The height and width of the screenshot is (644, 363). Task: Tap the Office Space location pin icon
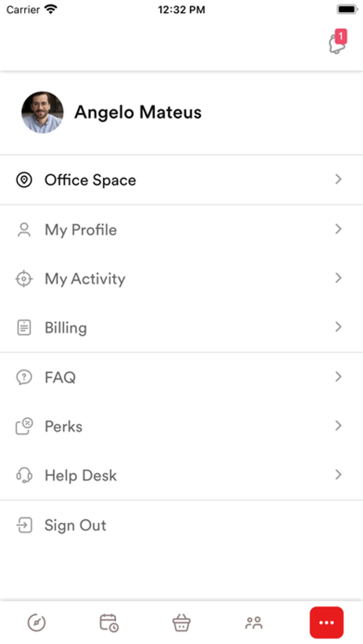(24, 180)
